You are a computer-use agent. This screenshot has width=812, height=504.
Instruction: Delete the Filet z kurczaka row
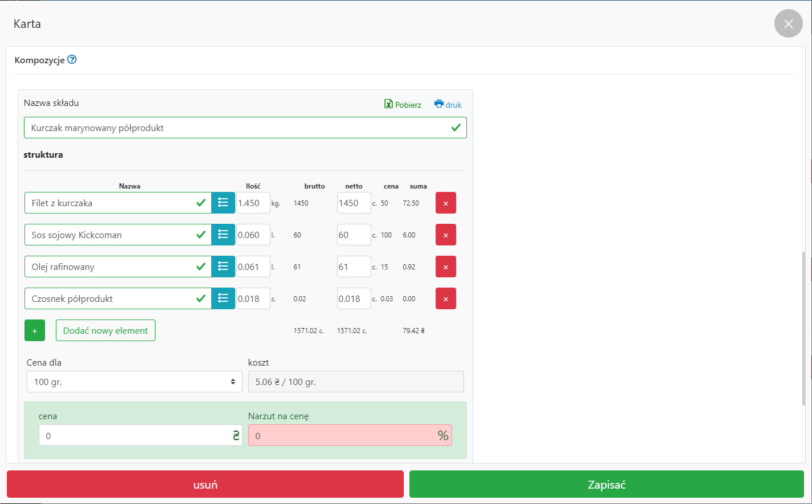445,203
